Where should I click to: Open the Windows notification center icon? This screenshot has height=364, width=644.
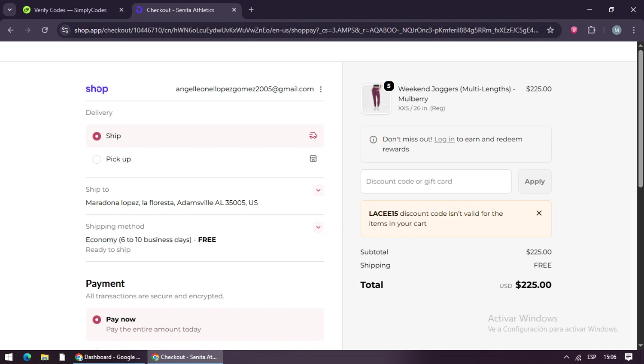[629, 357]
